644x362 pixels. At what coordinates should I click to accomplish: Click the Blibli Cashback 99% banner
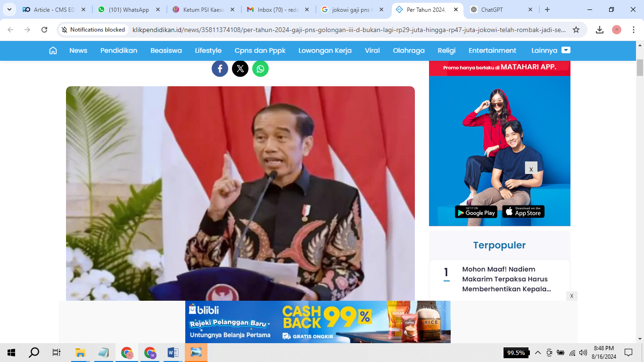coord(318,322)
